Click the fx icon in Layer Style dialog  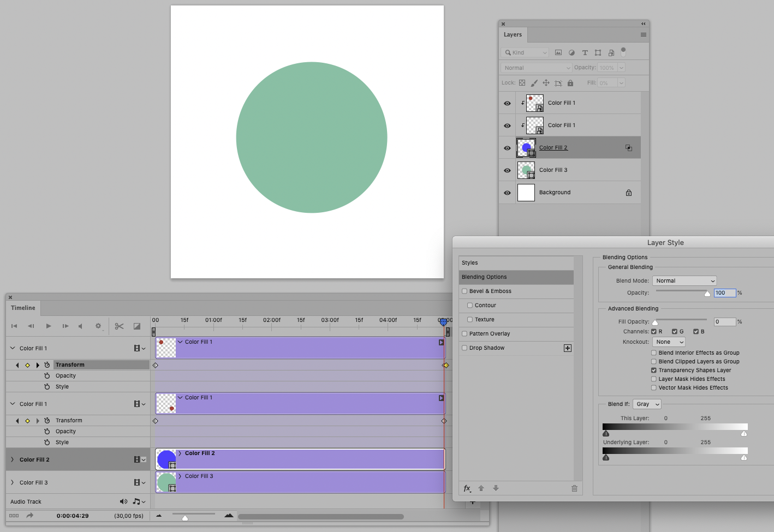[x=467, y=488]
